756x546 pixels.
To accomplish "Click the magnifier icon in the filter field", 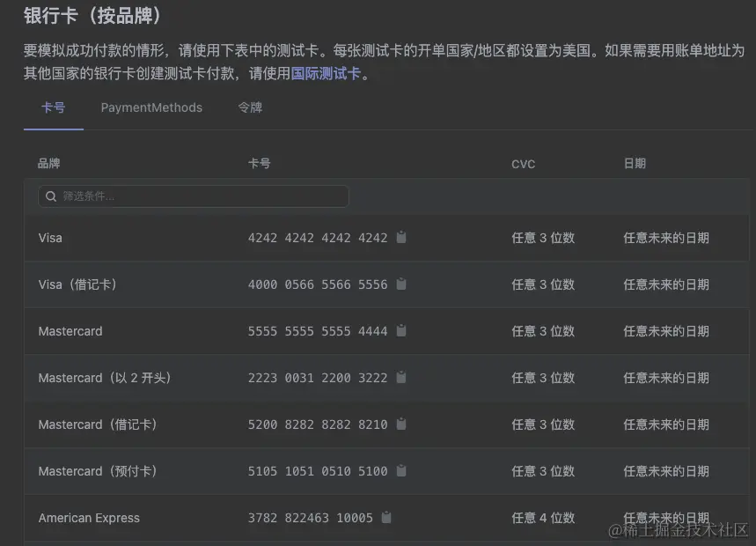I will 51,196.
